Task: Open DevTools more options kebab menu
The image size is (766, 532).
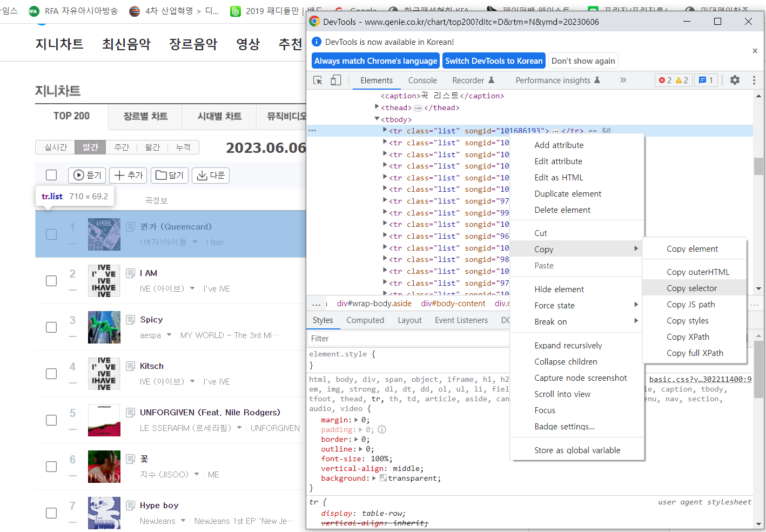Action: 754,80
